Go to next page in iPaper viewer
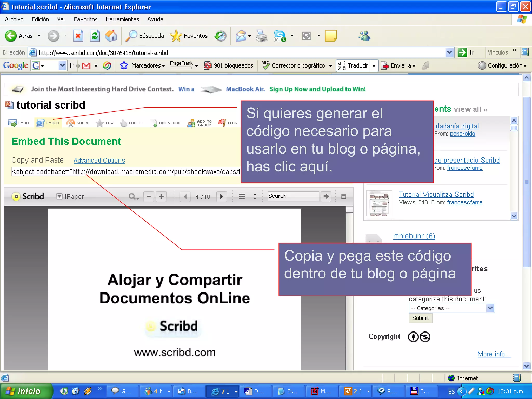Image resolution: width=532 pixels, height=399 pixels. click(222, 197)
